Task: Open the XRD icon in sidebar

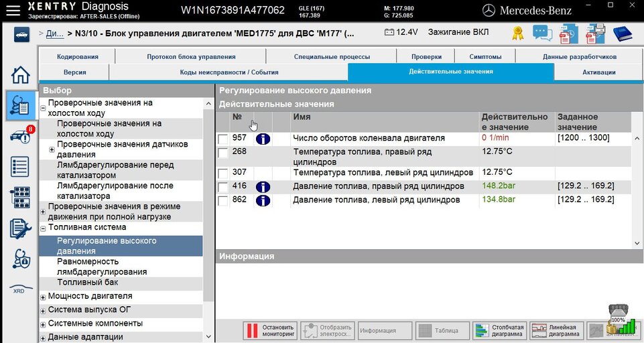Action: pos(19,289)
